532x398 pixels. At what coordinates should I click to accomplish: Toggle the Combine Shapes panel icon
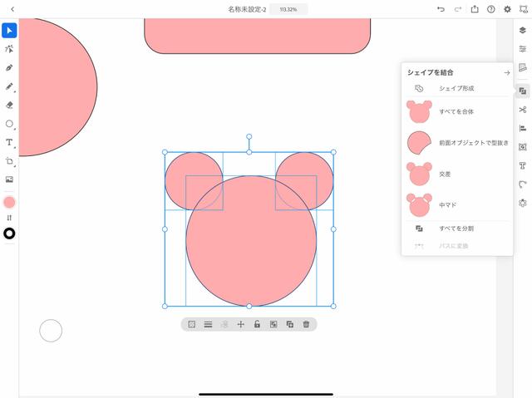(x=523, y=91)
